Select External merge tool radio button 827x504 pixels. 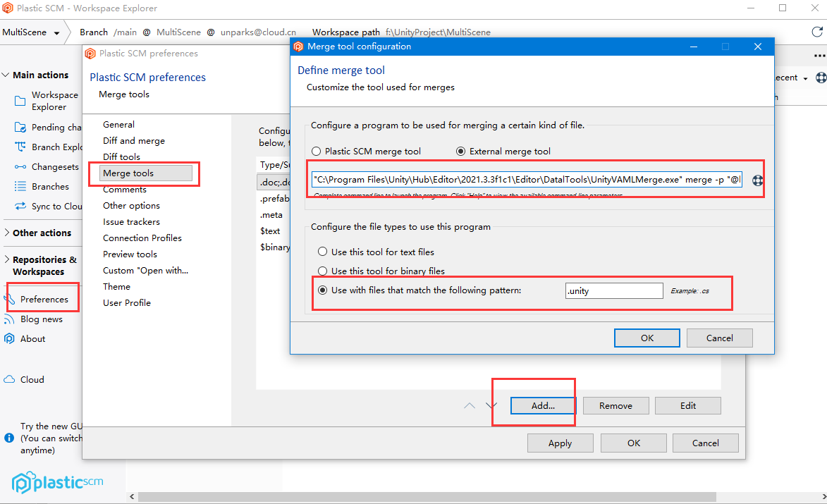point(460,152)
